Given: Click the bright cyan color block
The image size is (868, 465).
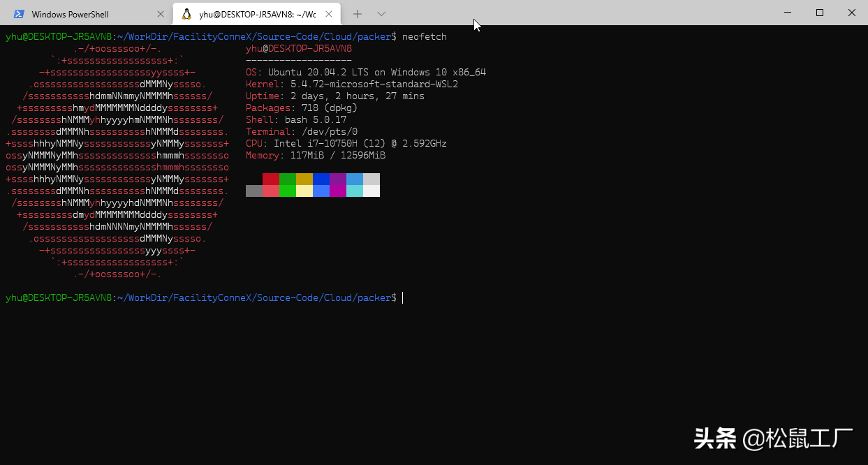Looking at the screenshot, I should (355, 191).
